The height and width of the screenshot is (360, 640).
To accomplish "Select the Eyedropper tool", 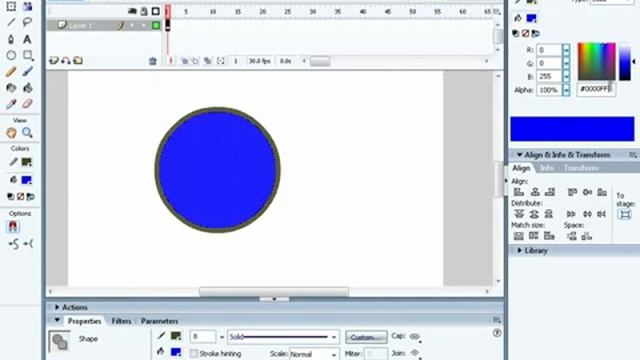I will coord(11,104).
